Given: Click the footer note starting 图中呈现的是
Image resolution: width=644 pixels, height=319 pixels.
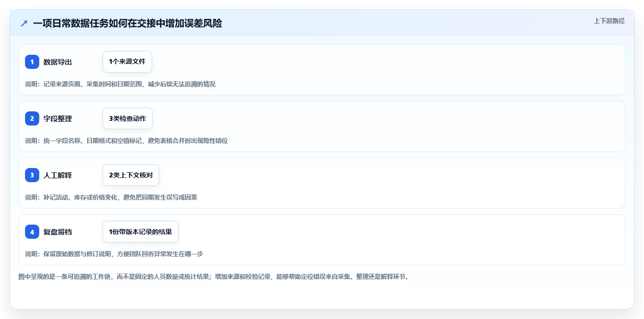Looking at the screenshot, I should (214, 277).
